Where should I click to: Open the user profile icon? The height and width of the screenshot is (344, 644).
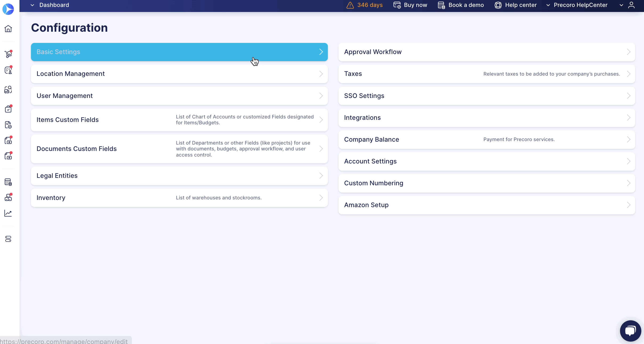(631, 5)
